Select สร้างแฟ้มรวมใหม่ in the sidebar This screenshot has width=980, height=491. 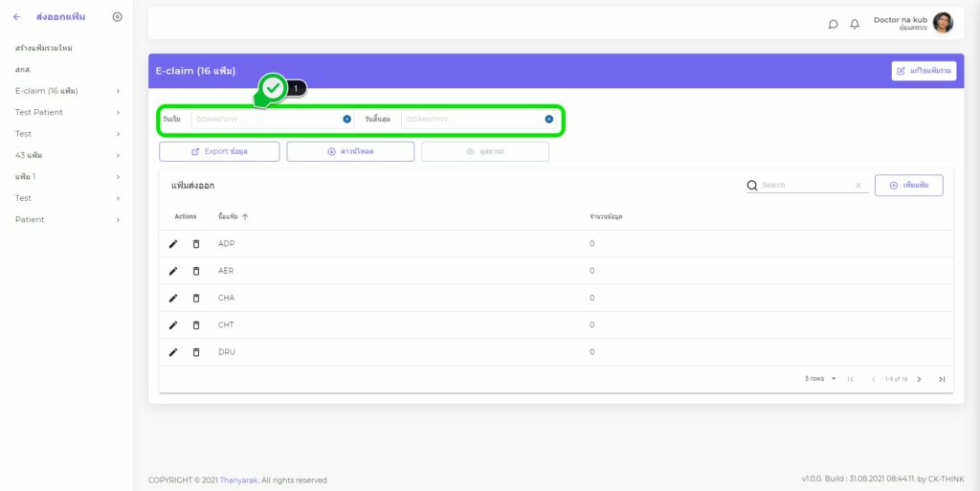tap(44, 48)
